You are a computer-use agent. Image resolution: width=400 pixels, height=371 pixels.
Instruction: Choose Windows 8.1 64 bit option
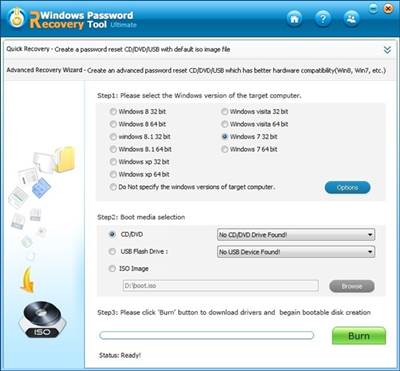(x=113, y=149)
